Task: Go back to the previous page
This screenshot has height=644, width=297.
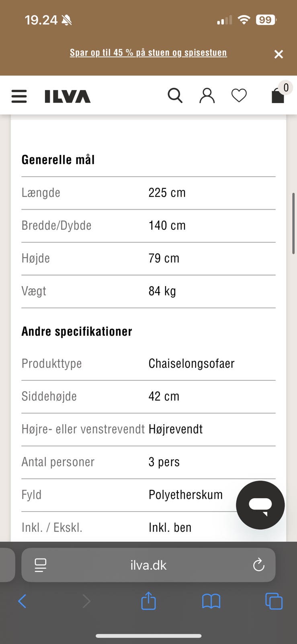Action: pos(23,601)
